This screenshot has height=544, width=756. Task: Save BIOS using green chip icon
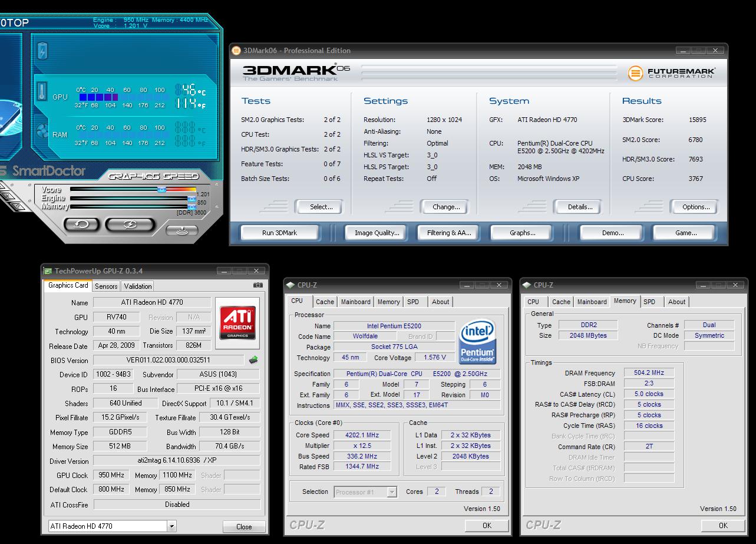coord(253,360)
